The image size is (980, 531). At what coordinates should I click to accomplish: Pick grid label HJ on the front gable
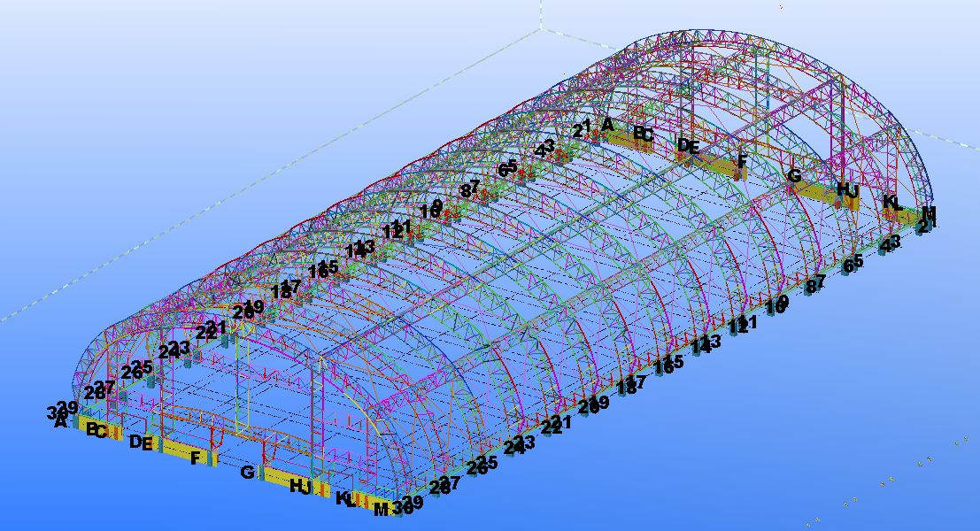pyautogui.click(x=301, y=486)
